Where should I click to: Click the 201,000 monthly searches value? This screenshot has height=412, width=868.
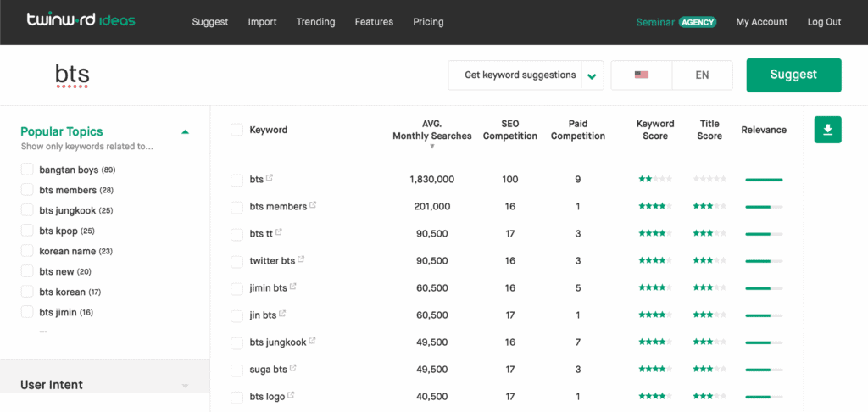pos(432,207)
